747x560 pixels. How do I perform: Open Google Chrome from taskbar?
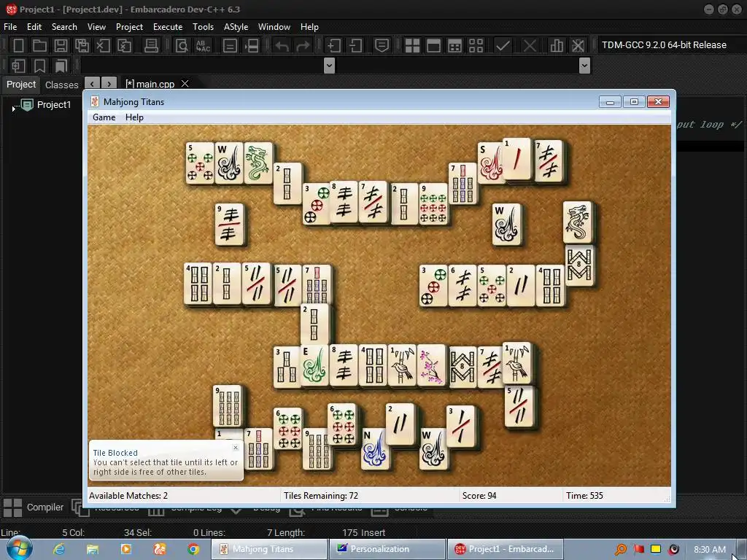point(193,549)
